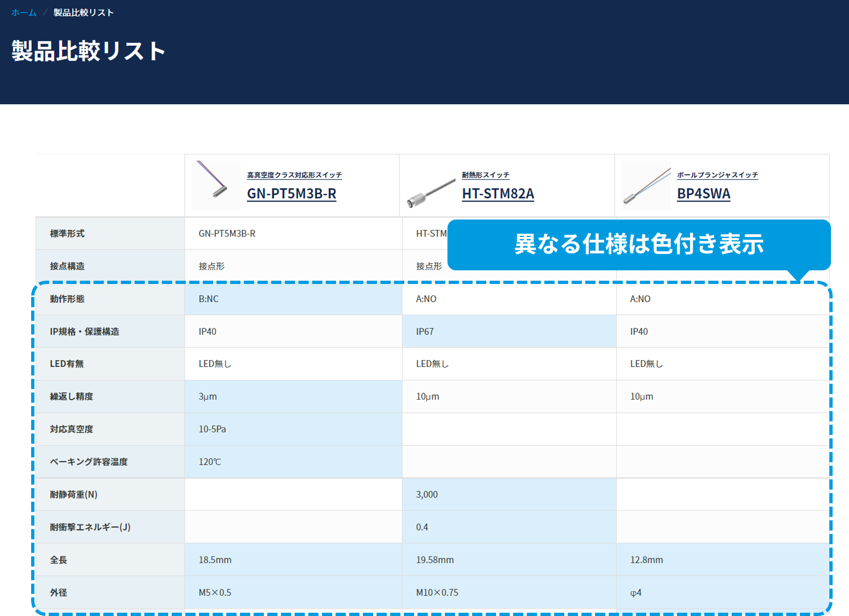The width and height of the screenshot is (849, 616).
Task: Click the M10×0.75 outer diameter cell
Action: tap(509, 593)
